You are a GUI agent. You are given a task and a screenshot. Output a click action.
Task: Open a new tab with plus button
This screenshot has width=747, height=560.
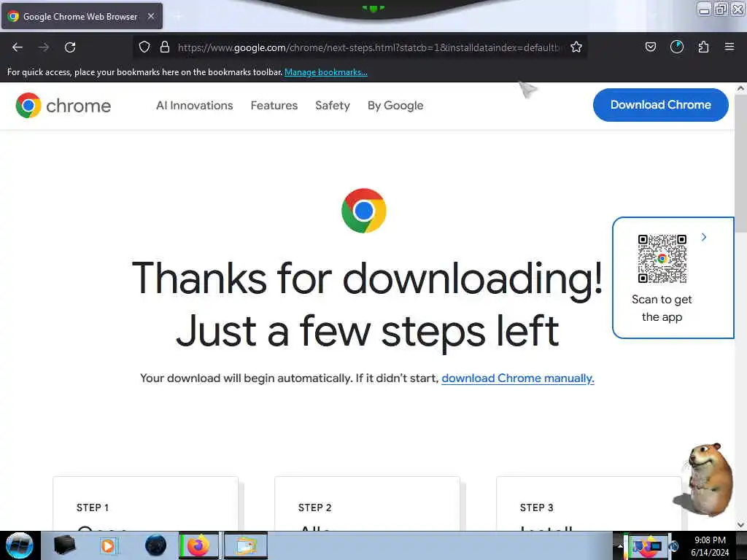(x=178, y=17)
